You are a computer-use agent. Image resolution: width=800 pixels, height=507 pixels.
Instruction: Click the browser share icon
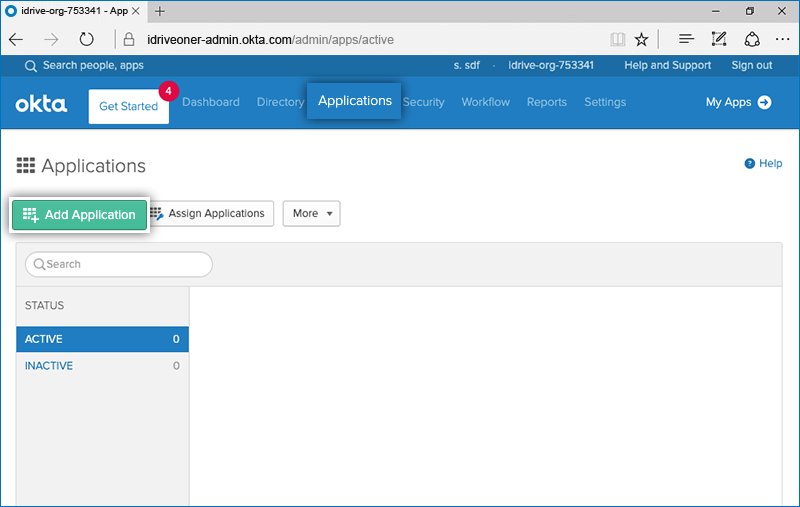coord(752,40)
